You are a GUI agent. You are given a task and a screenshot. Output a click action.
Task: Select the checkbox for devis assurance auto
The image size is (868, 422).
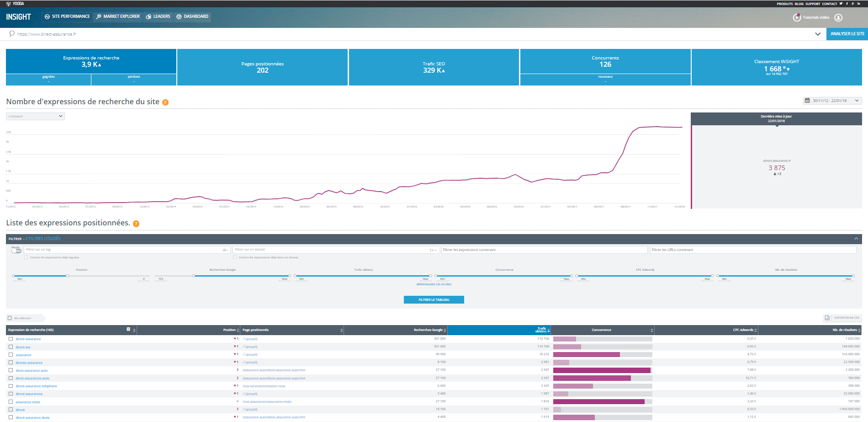(11, 370)
